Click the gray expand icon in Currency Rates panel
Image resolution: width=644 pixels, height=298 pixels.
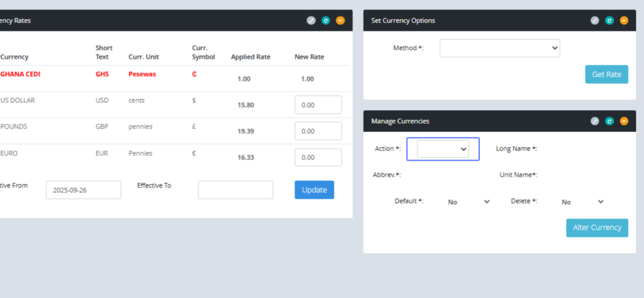pos(311,20)
